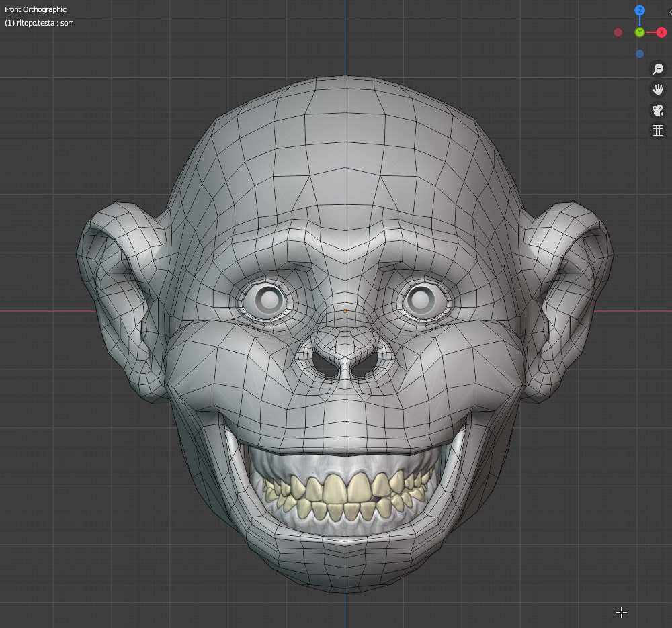Click the ritopo.testa object name text

(x=38, y=24)
